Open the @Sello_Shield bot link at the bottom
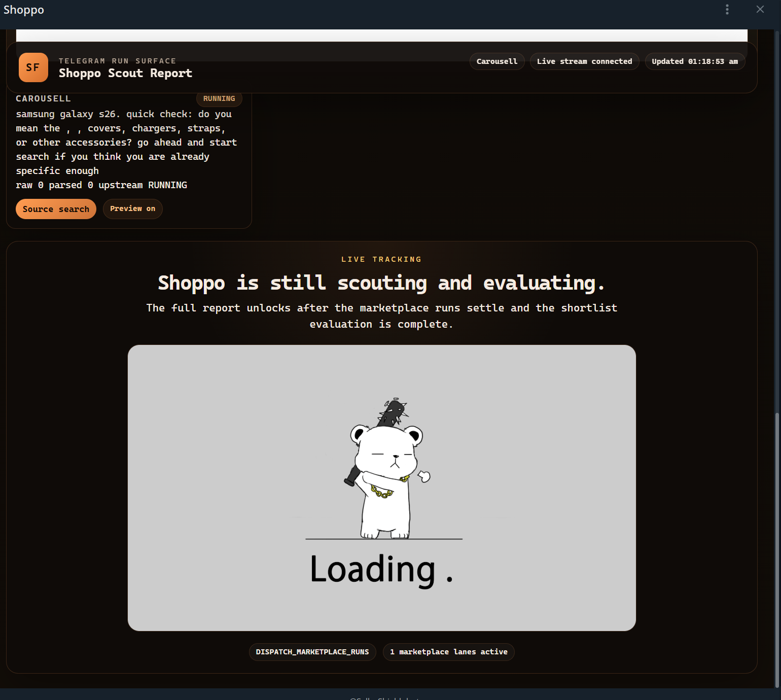The height and width of the screenshot is (700, 781). pos(384,698)
